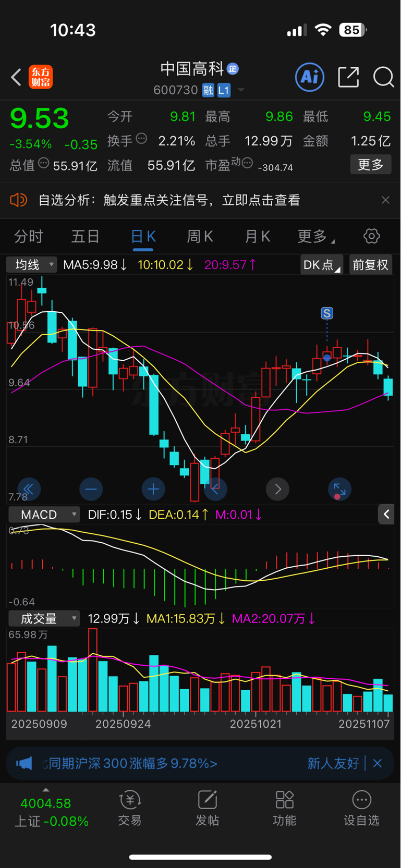This screenshot has width=401, height=868.
Task: Tap the 融 margin badge
Action: (208, 90)
